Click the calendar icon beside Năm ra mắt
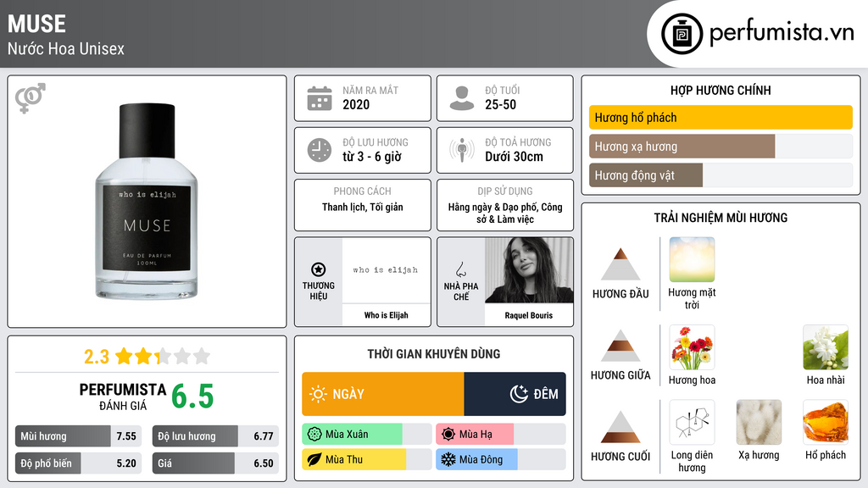This screenshot has height=488, width=868. click(320, 98)
